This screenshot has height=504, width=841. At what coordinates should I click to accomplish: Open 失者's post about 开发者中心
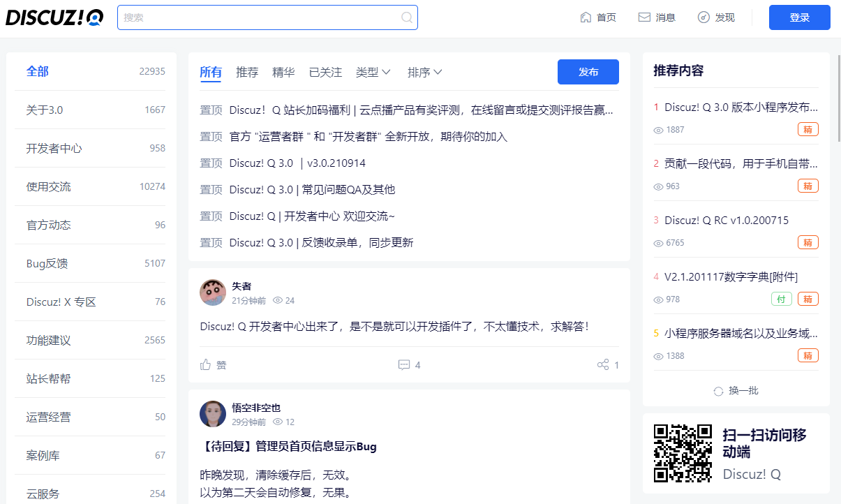tap(394, 326)
